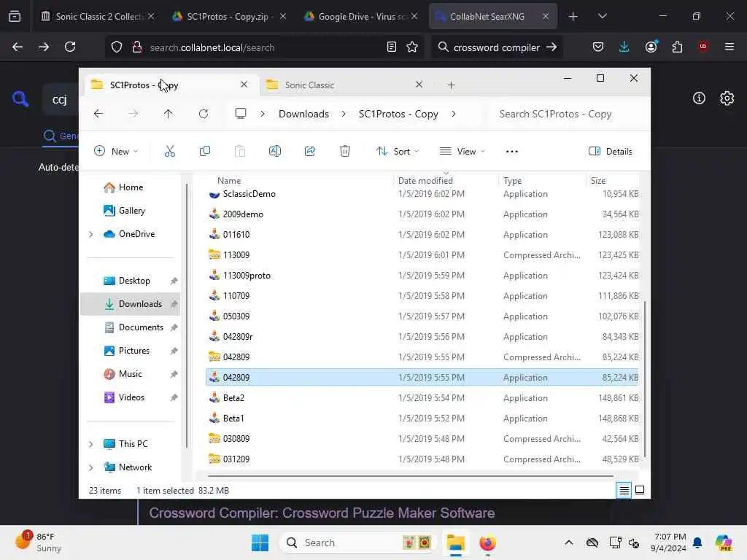Viewport: 747px width, 560px height.
Task: Show hidden system tray icons chevron
Action: click(568, 542)
